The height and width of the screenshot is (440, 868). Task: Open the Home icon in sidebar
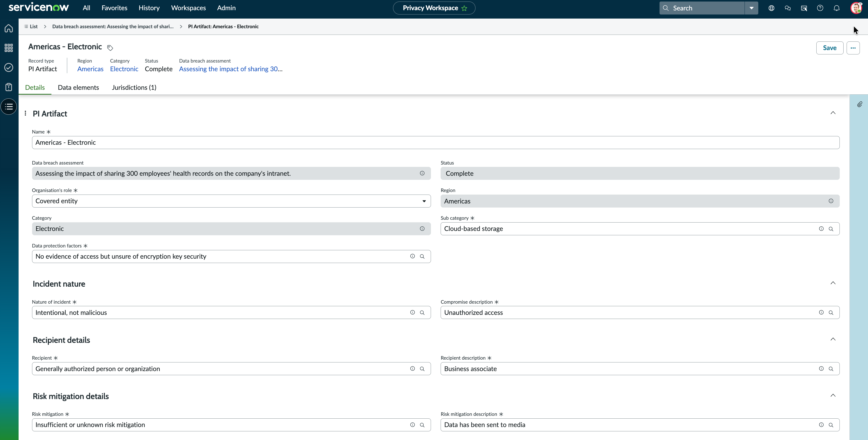pos(9,28)
